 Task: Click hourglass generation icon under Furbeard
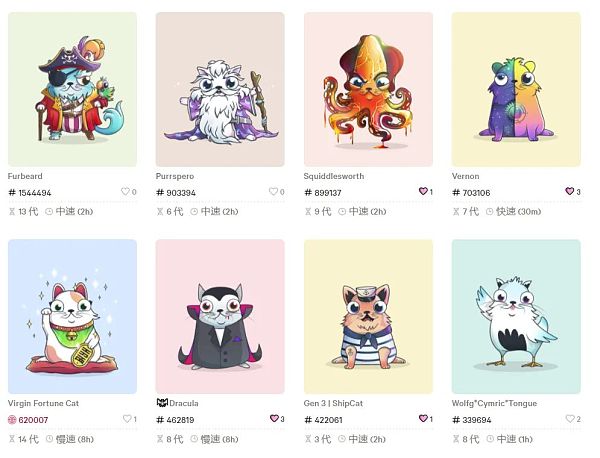[12, 211]
